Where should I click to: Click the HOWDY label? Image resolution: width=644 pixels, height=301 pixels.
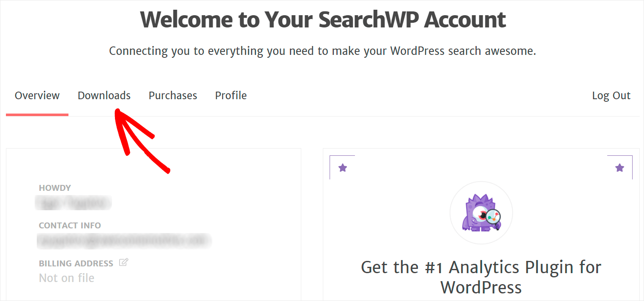point(55,188)
